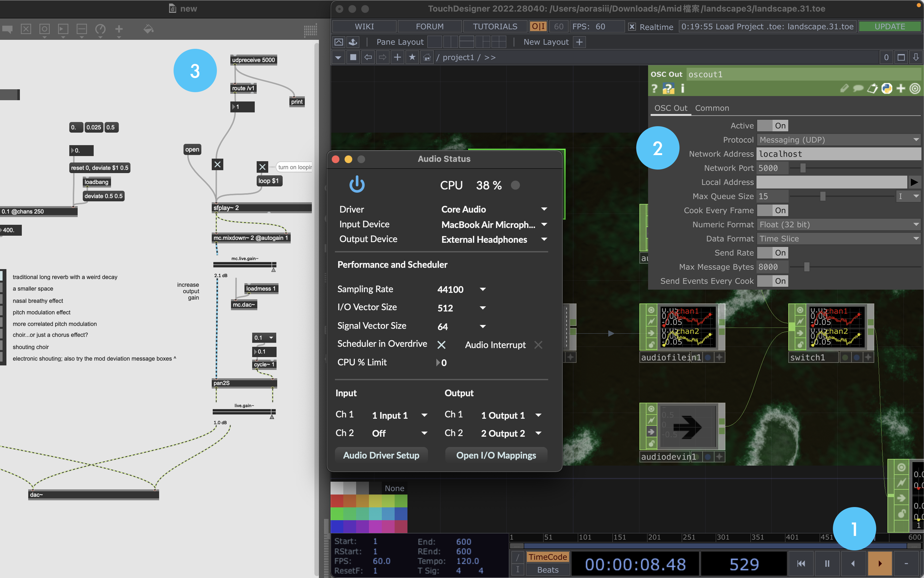Toggle Send Events Every Cook switch
This screenshot has width=924, height=578.
point(773,281)
